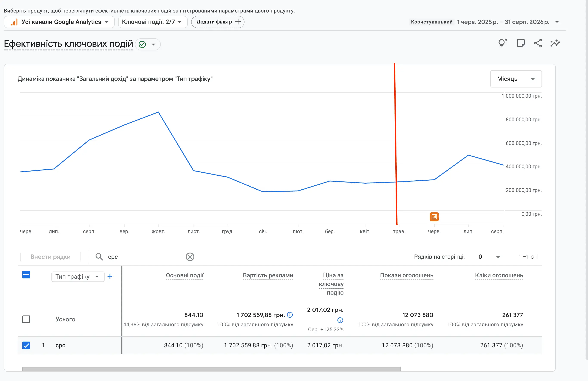Click Внести рядки button
Screen dimensions: 588x381
click(51, 257)
